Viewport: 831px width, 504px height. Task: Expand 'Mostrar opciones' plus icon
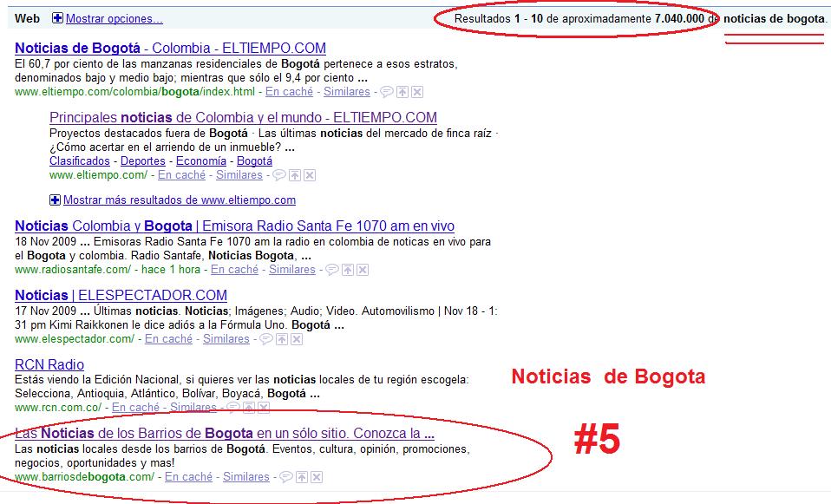pyautogui.click(x=57, y=18)
